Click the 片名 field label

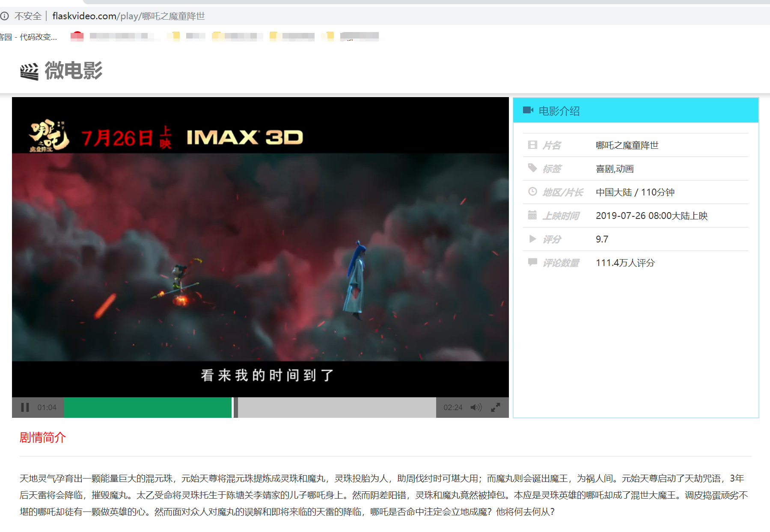(x=552, y=145)
